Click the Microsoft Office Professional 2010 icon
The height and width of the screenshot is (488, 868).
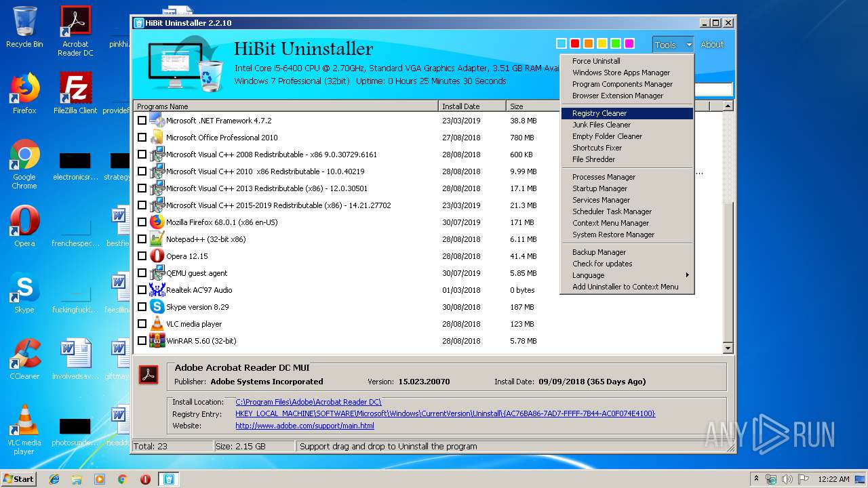click(x=157, y=137)
